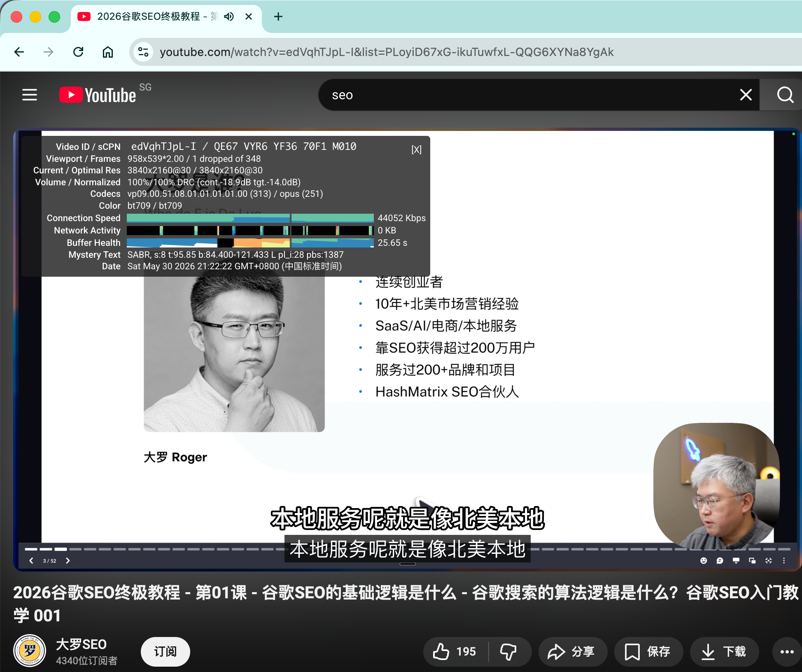This screenshot has width=802, height=672.
Task: Mute the tab via speaker icon
Action: coord(229,16)
